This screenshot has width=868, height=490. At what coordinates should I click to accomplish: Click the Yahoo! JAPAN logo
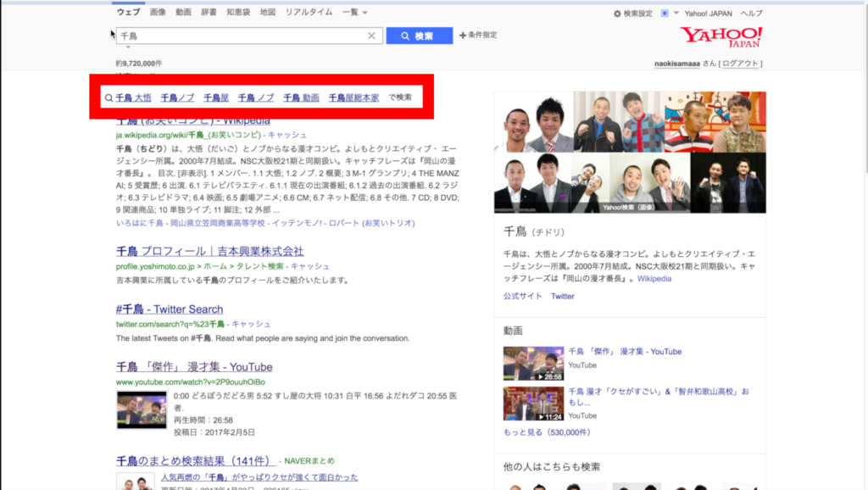pyautogui.click(x=721, y=37)
